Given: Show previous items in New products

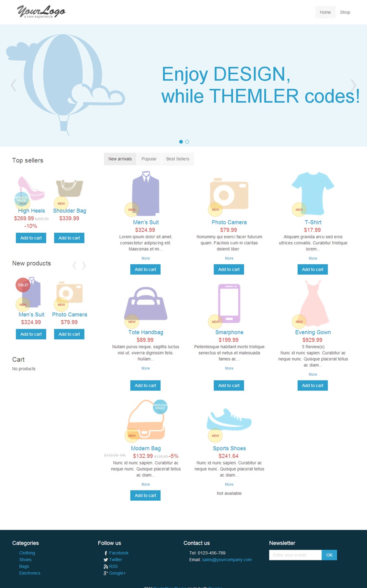Looking at the screenshot, I should (x=75, y=265).
